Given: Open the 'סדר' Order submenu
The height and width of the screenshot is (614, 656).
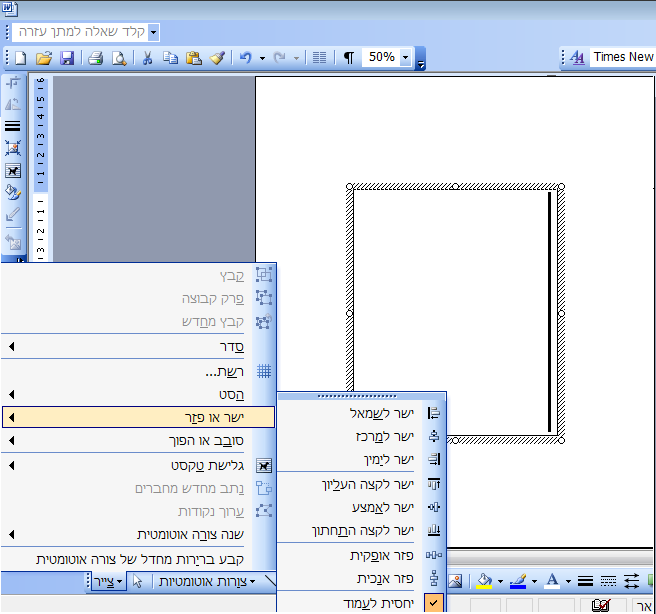Looking at the screenshot, I should [138, 347].
